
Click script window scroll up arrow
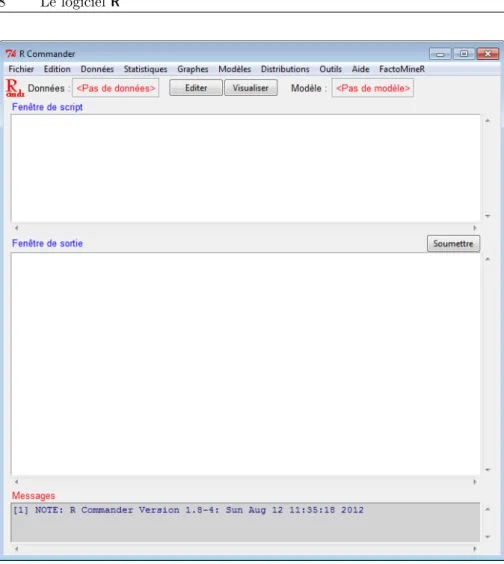pyautogui.click(x=488, y=120)
